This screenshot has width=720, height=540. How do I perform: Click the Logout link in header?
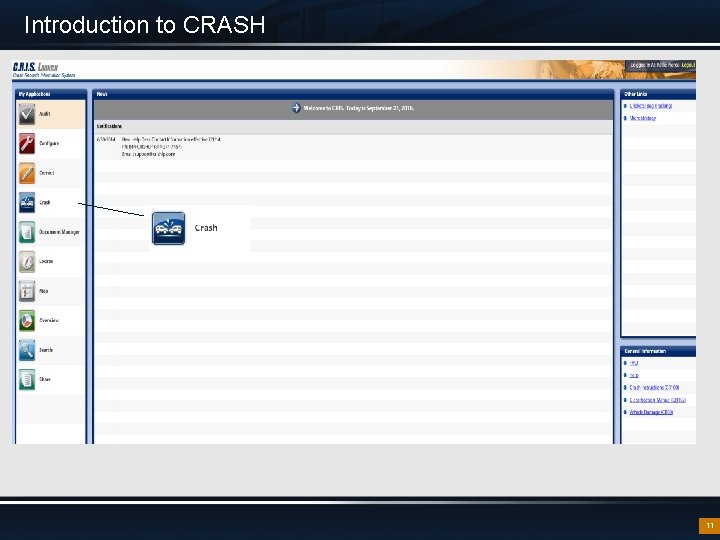[688, 65]
